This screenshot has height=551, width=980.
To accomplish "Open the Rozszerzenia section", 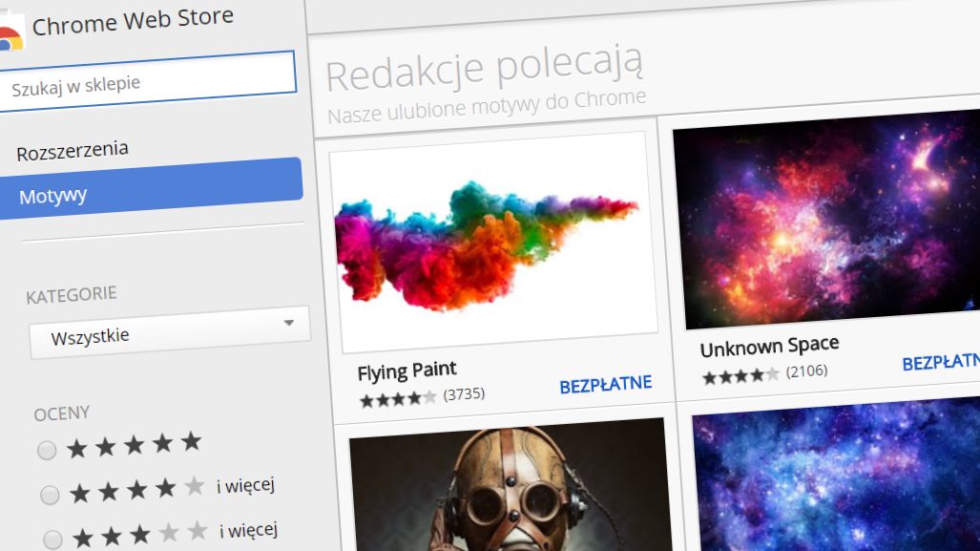I will (73, 151).
